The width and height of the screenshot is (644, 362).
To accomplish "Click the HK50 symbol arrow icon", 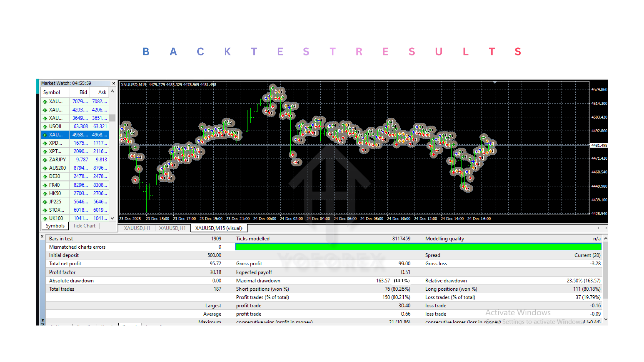I will (45, 193).
